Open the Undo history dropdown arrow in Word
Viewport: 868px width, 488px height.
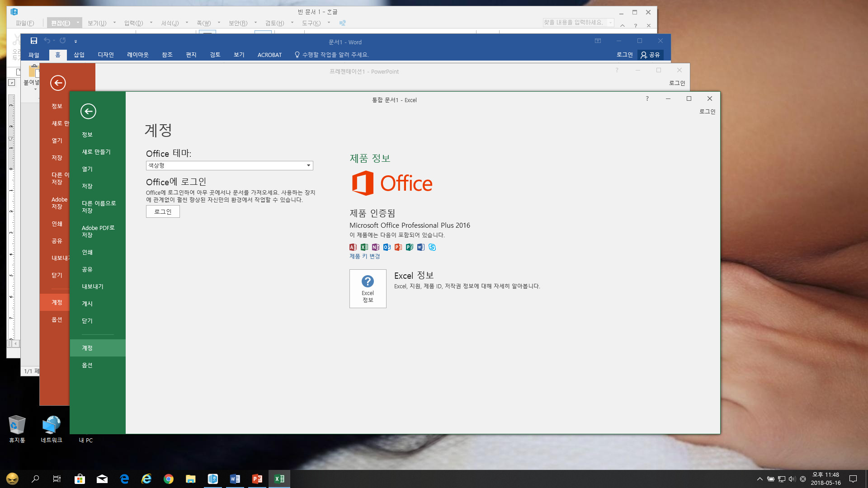click(54, 41)
